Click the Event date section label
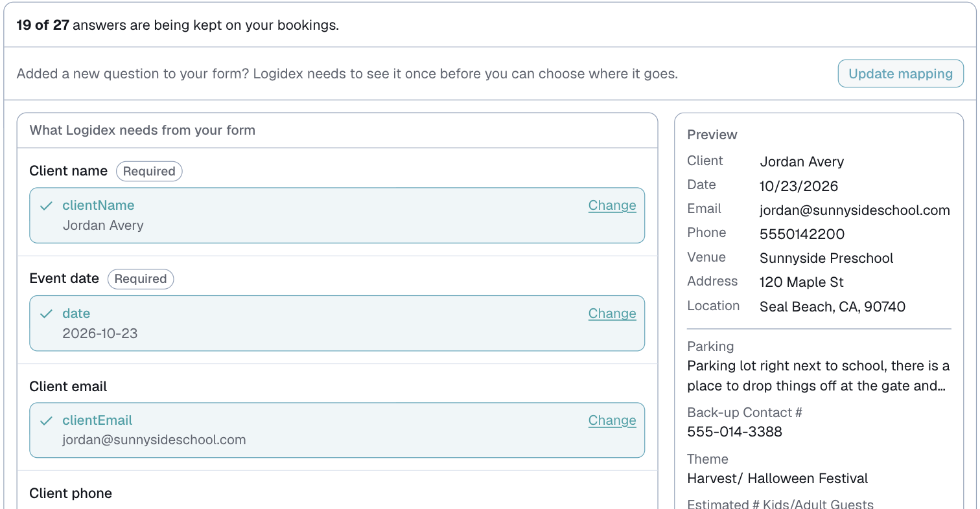 point(64,278)
